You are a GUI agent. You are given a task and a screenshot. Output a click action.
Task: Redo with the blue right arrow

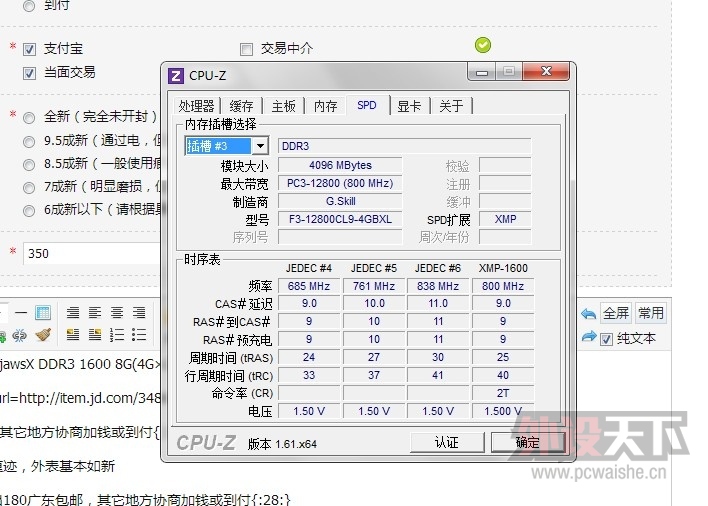tap(589, 337)
